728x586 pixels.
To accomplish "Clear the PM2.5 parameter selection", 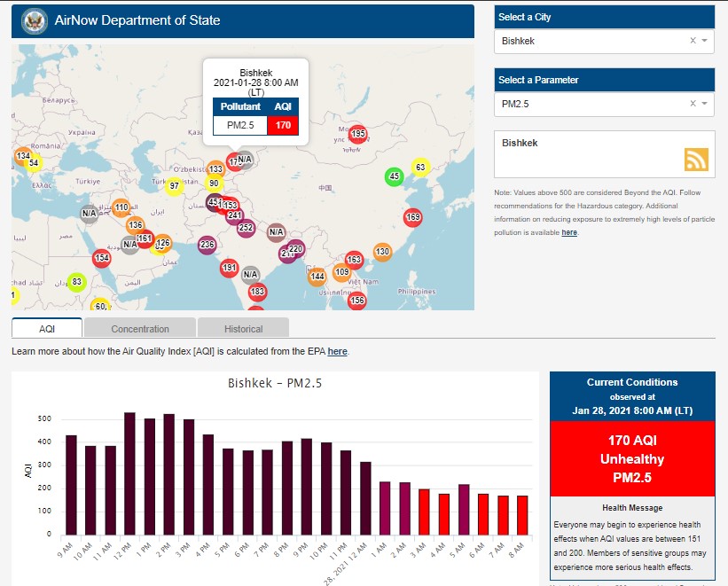I will [x=693, y=104].
